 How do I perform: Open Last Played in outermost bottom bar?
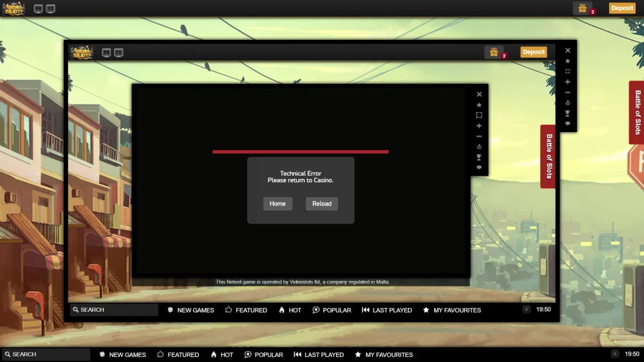(318, 355)
